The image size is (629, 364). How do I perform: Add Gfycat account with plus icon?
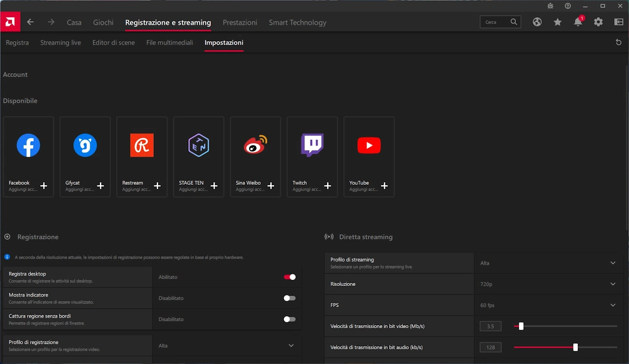coord(100,186)
